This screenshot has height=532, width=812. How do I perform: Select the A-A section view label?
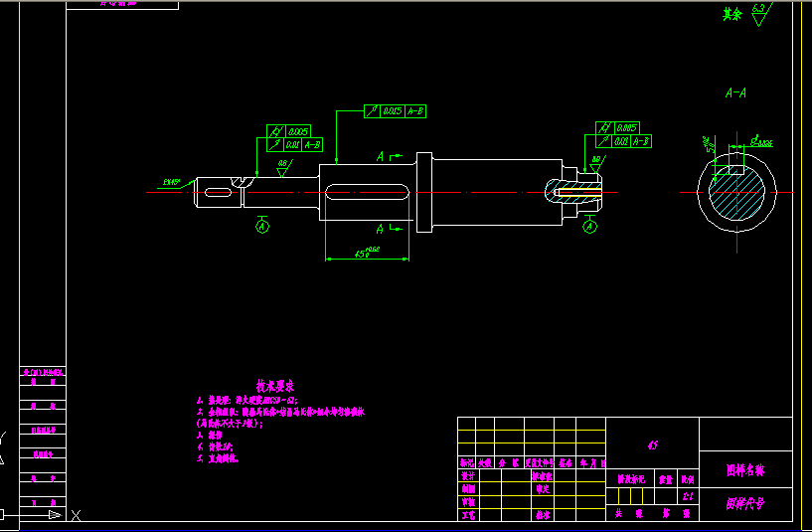(x=736, y=92)
